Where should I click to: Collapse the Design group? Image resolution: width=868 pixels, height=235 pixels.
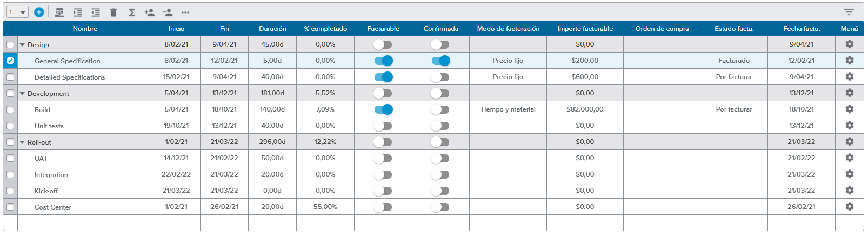[22, 45]
